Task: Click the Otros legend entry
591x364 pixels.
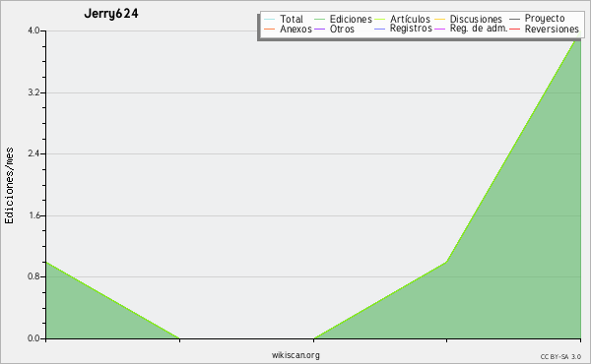Action: (334, 29)
